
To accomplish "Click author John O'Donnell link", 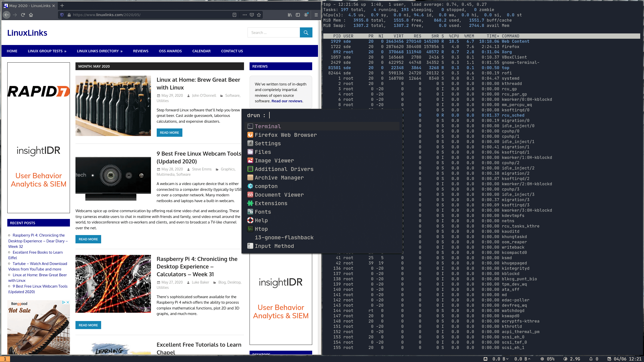I will [204, 96].
